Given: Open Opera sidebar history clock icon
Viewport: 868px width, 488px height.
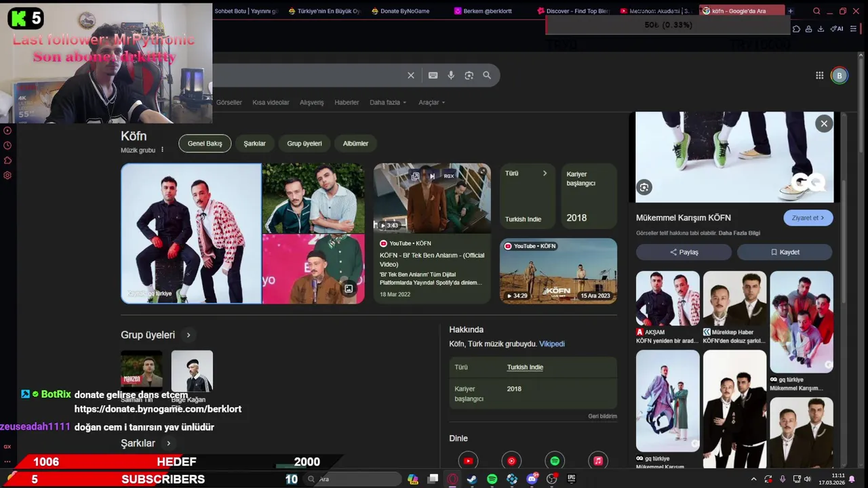Looking at the screenshot, I should click(7, 146).
